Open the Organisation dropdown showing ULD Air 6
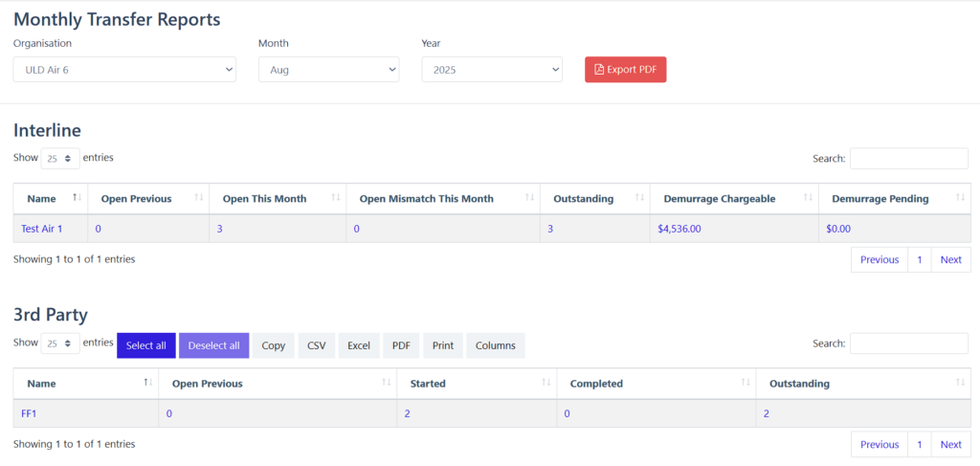Viewport: 980px width, 466px height. click(124, 70)
